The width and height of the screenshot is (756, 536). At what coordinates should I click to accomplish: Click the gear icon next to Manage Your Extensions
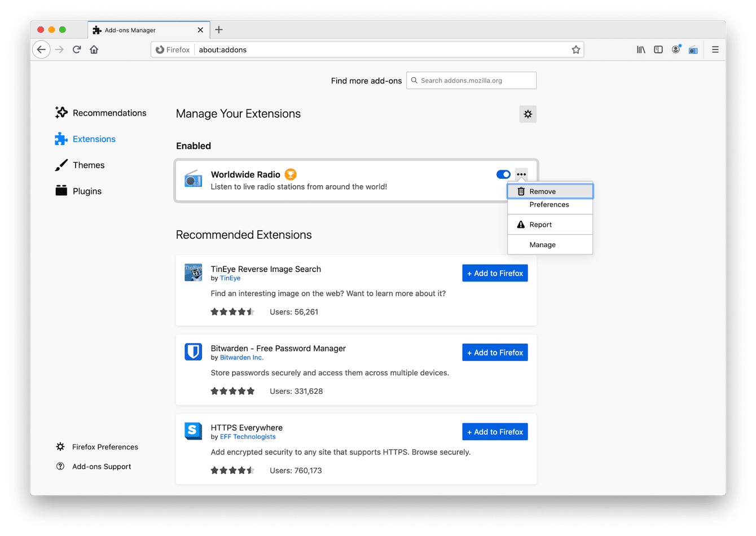[528, 114]
